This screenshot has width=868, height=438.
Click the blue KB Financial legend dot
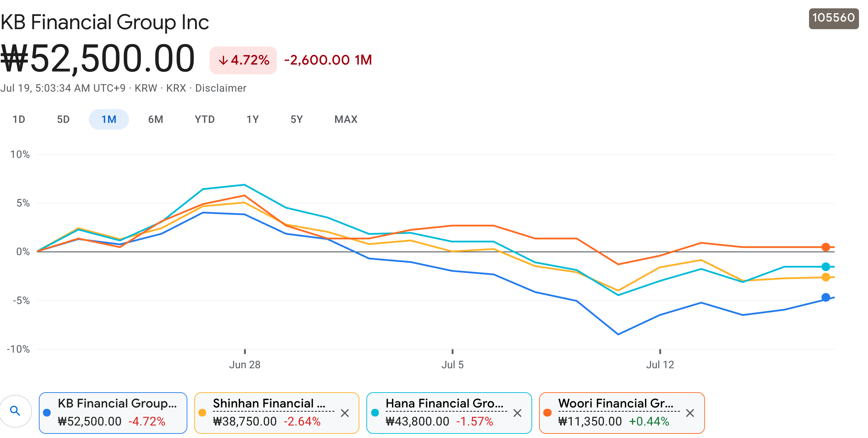coord(47,413)
